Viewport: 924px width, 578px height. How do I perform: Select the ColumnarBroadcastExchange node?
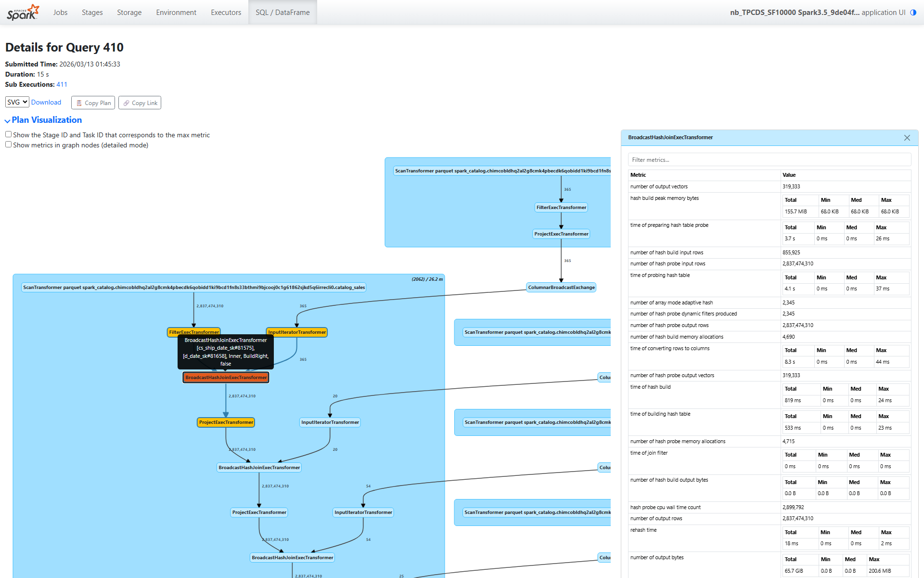(x=561, y=288)
